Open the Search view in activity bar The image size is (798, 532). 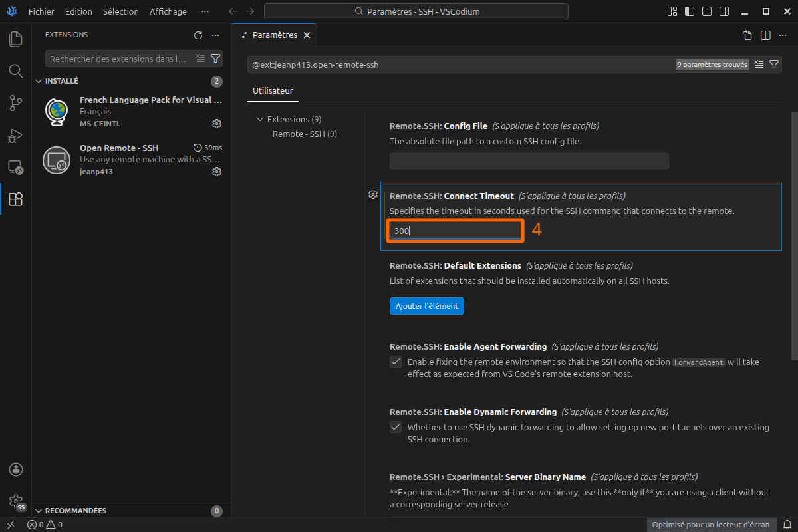(x=15, y=70)
